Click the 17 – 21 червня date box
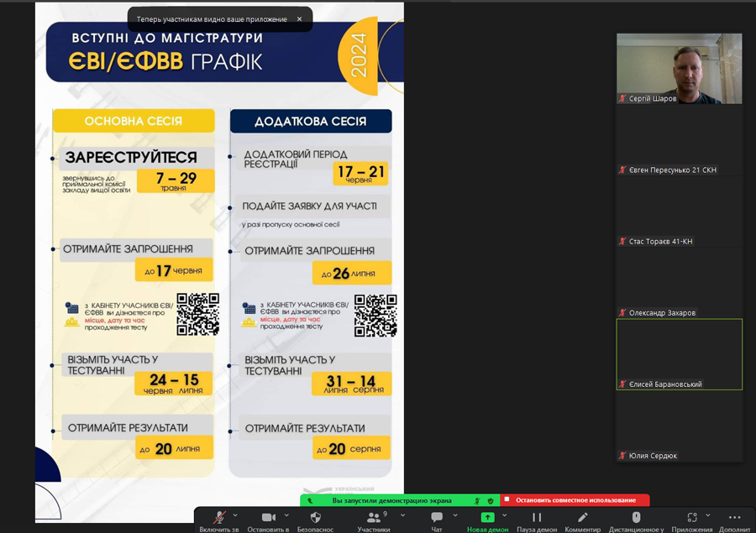756x533 pixels. pyautogui.click(x=360, y=174)
